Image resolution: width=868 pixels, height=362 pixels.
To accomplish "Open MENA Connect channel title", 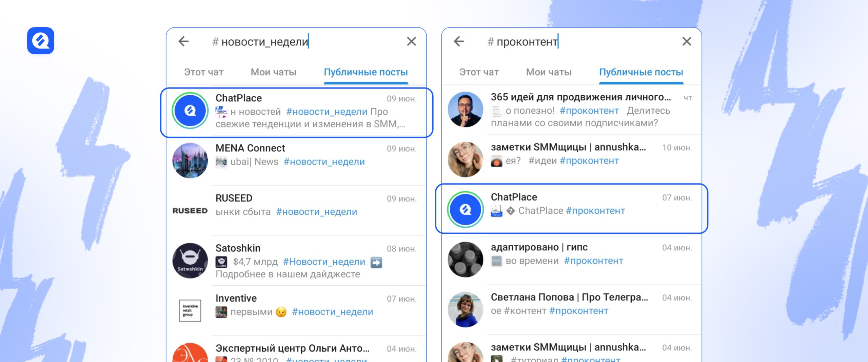I will pyautogui.click(x=250, y=148).
